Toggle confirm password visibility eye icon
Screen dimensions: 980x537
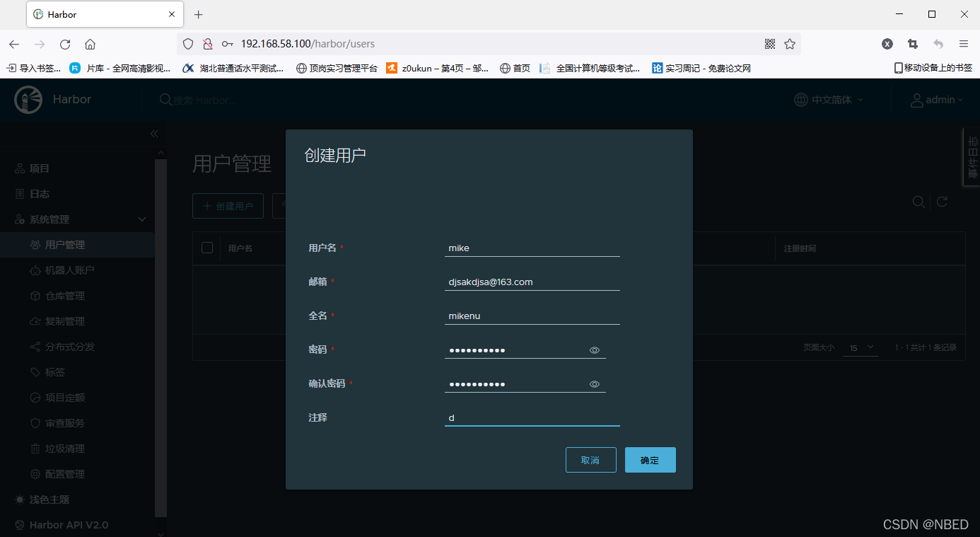594,383
